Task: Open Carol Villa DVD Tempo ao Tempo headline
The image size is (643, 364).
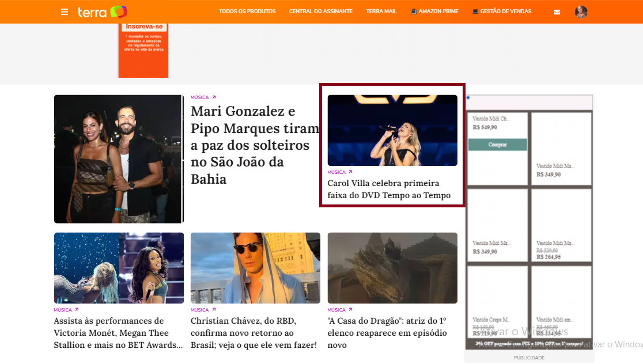Action: tap(389, 189)
